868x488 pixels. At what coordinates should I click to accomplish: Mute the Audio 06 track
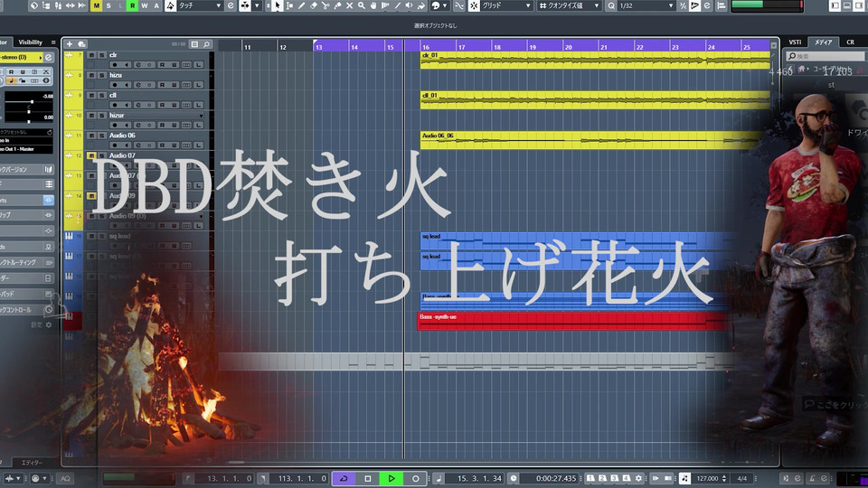point(92,136)
